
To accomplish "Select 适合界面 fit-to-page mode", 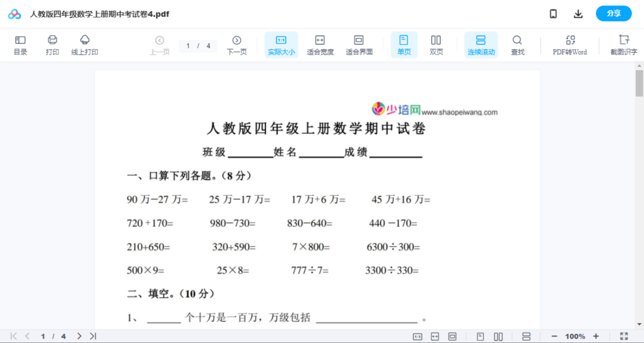I will coord(359,45).
